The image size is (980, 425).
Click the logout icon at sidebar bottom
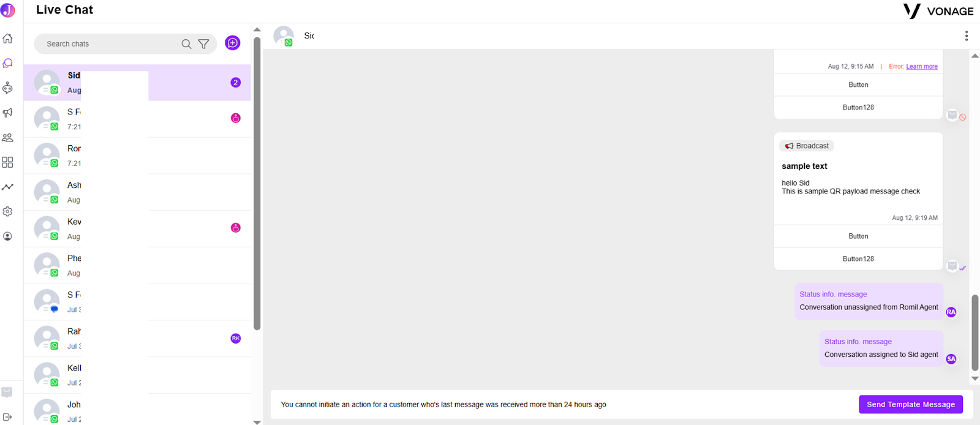click(7, 417)
